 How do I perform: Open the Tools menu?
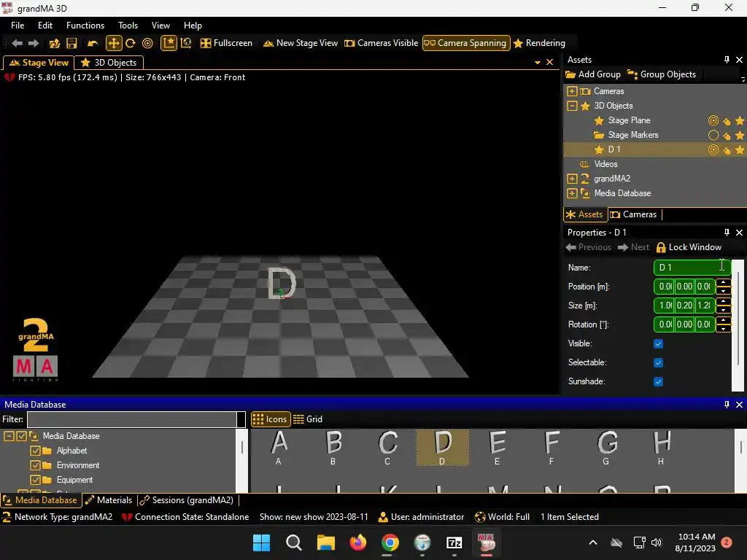click(x=128, y=26)
